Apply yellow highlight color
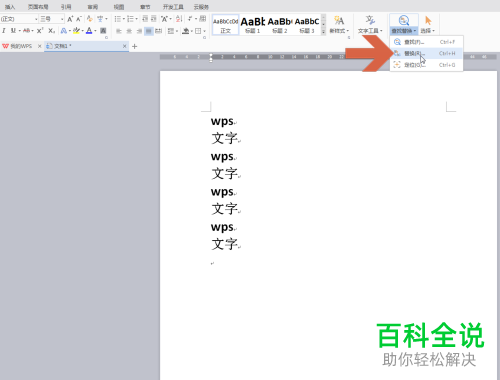This screenshot has width=500, height=380. point(76,31)
